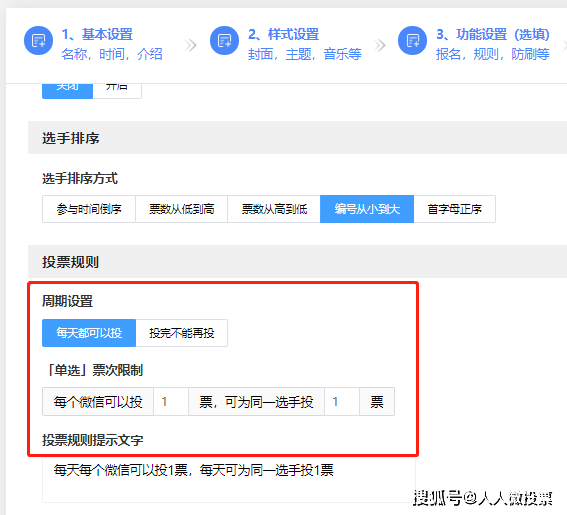Choose 首字母正序 sorting option

coord(455,209)
